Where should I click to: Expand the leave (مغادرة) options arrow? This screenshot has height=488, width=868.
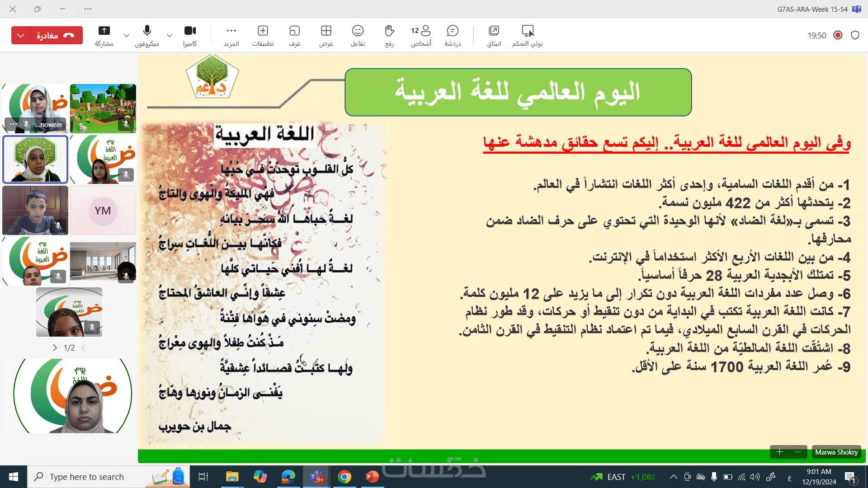point(20,35)
